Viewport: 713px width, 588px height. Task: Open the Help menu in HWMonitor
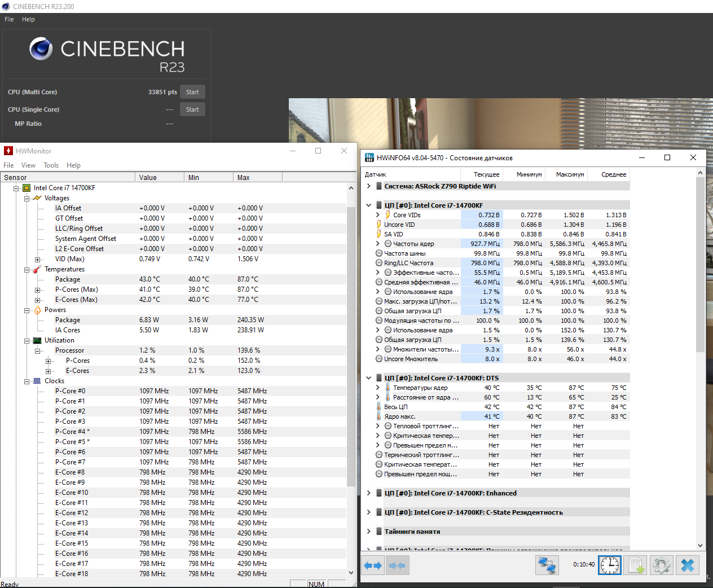tap(73, 165)
